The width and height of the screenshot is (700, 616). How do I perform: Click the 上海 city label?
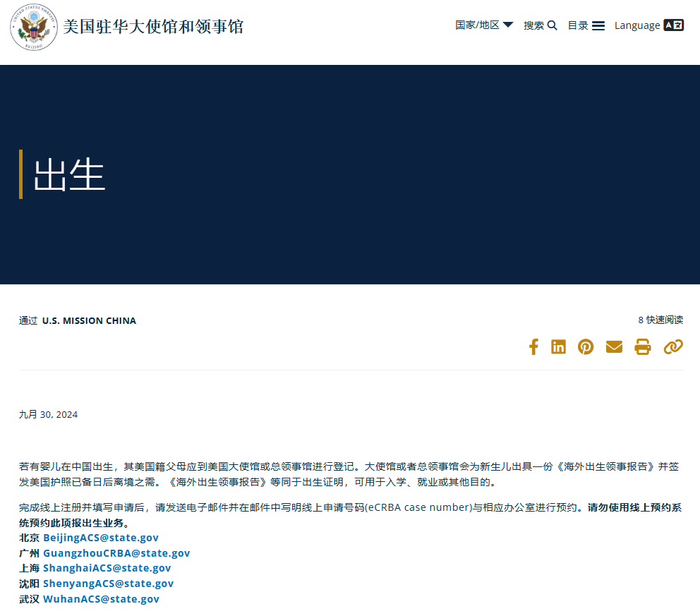30,568
